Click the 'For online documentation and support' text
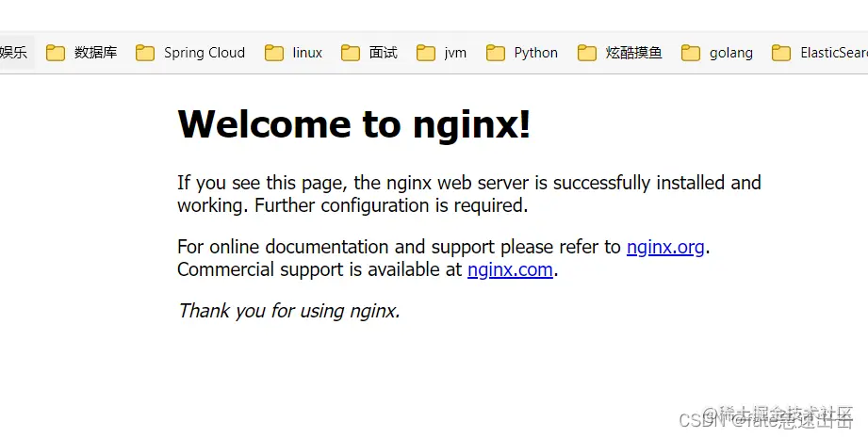Screen dimensions: 868x438 [336, 247]
